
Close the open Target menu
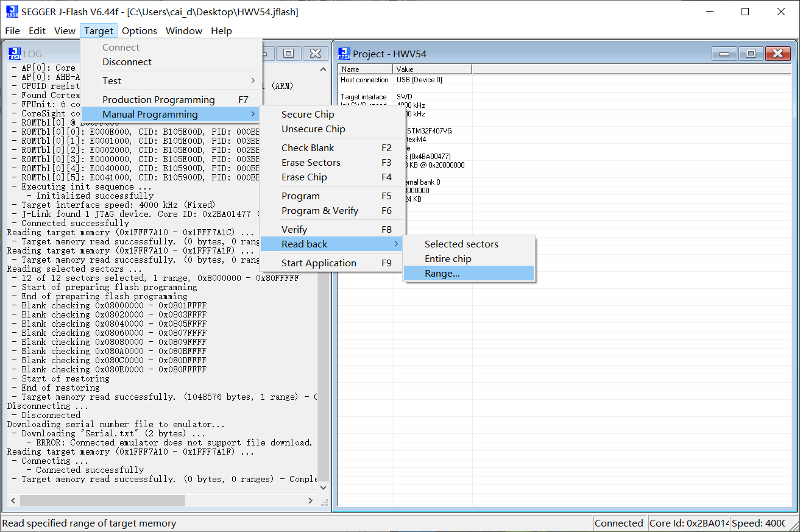[x=99, y=30]
